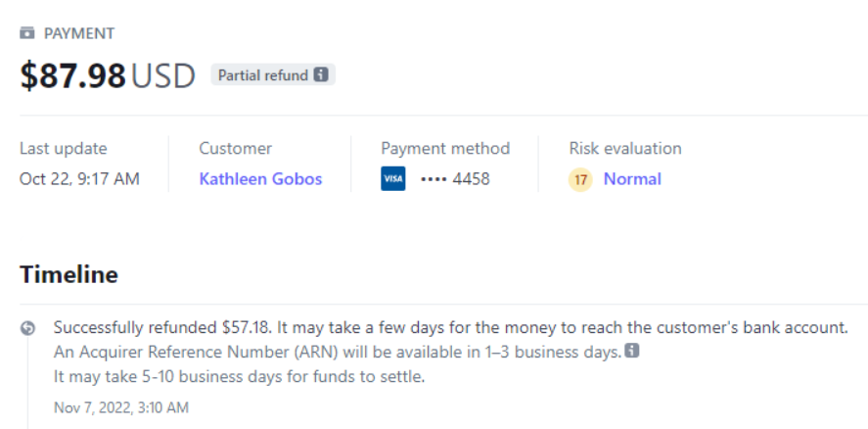Select the card ending in 4458
Image resolution: width=868 pixels, height=429 pixels.
pyautogui.click(x=455, y=179)
